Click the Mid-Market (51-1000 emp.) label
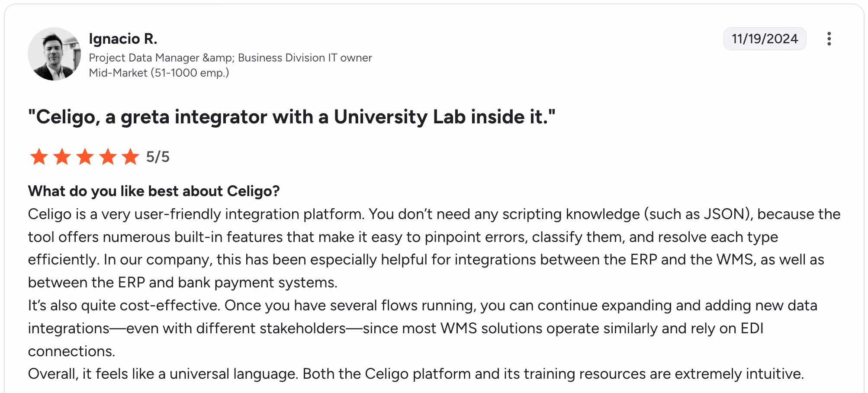Viewport: 868px width, 393px height. (159, 73)
